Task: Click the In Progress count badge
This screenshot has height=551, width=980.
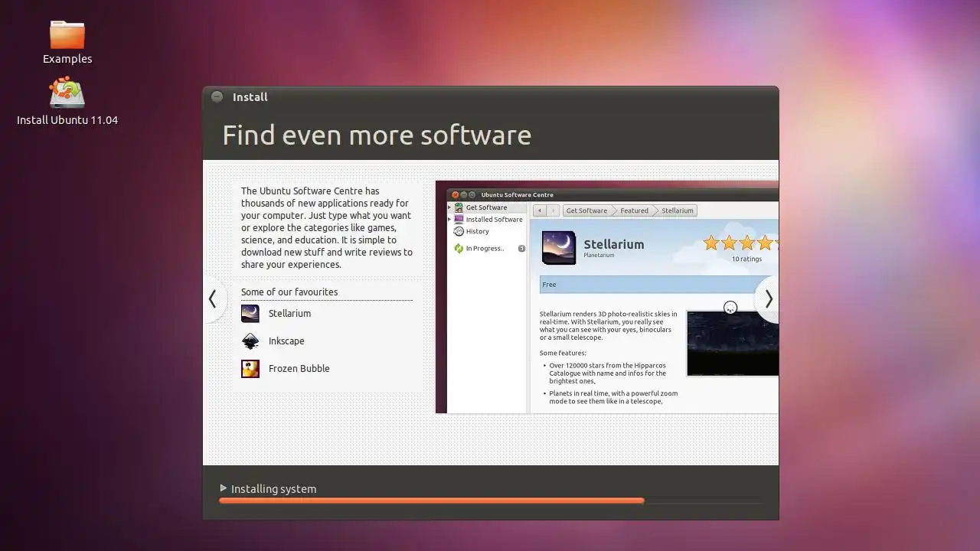Action: (521, 249)
